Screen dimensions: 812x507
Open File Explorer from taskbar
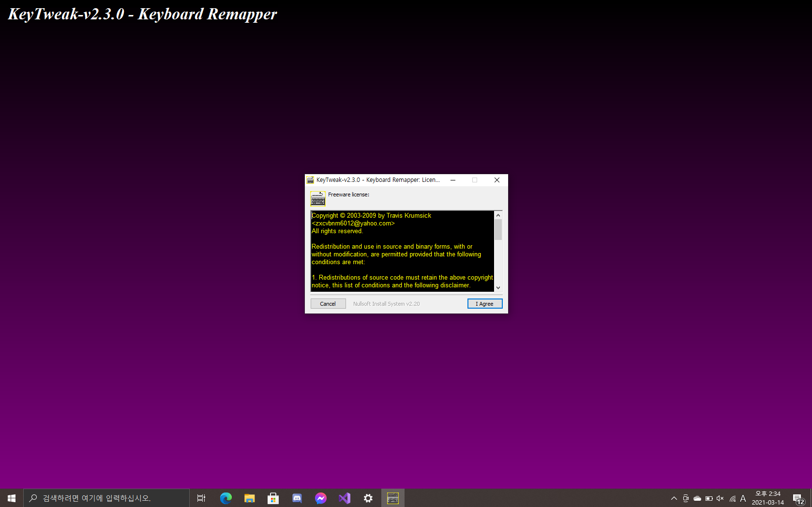click(x=250, y=498)
